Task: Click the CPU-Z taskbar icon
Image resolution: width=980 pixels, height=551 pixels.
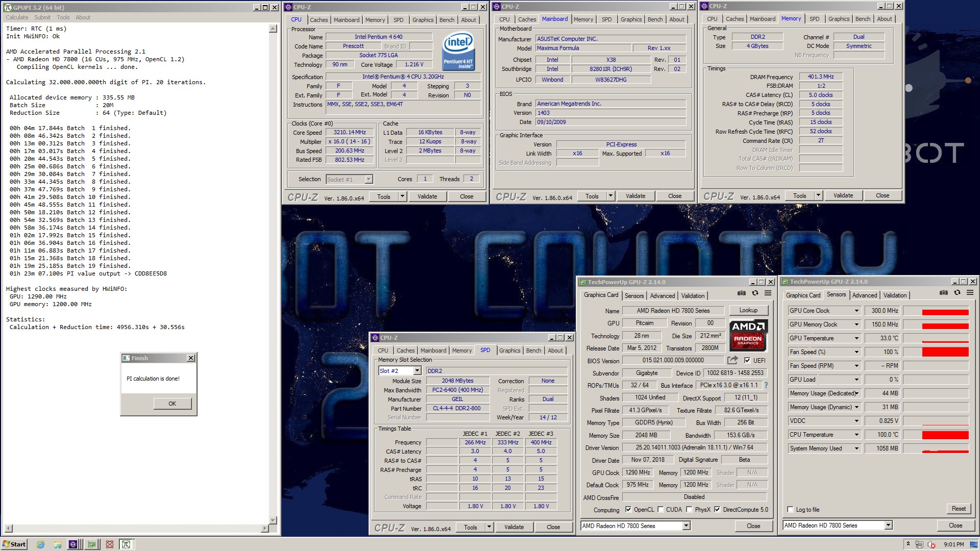Action: (73, 544)
